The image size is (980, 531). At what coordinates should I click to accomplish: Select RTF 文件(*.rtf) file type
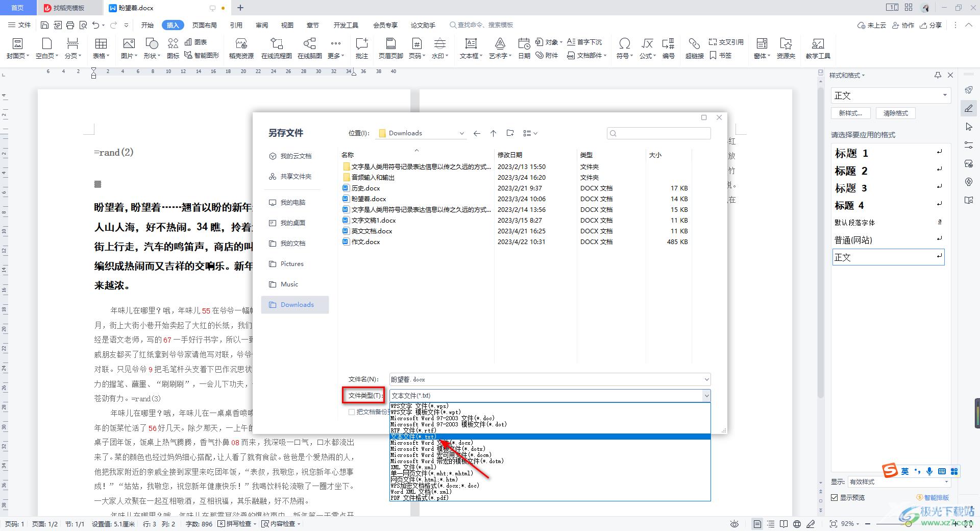(x=550, y=430)
